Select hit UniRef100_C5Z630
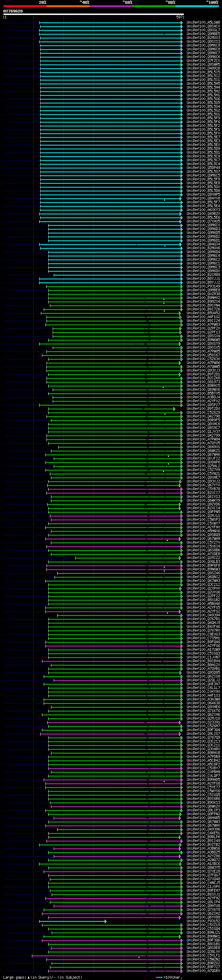This screenshot has width=222, height=980. pyautogui.click(x=203, y=359)
